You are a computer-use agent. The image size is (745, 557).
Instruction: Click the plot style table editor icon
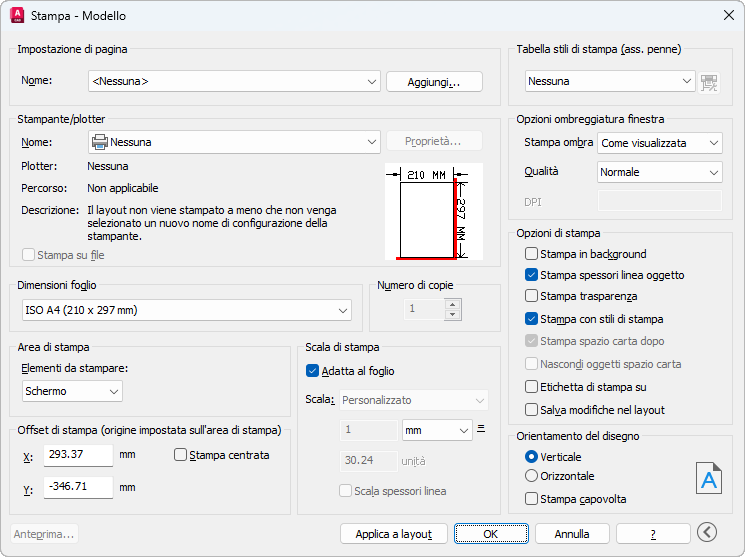710,82
